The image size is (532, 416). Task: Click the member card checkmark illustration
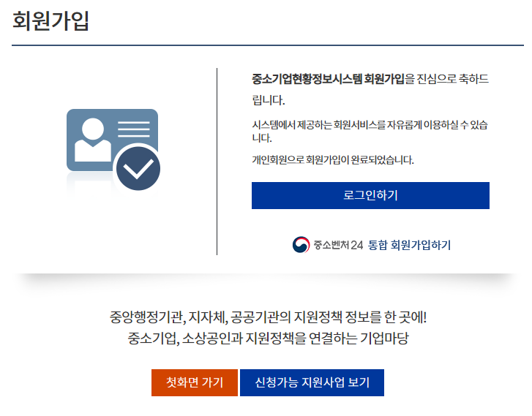pos(113,150)
